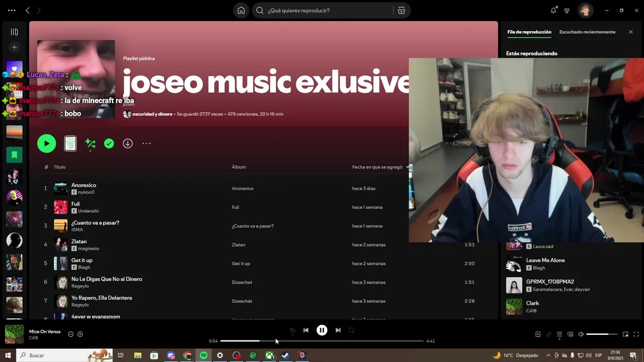644x362 pixels.
Task: Open the Connect to a device icon
Action: pos(570,334)
